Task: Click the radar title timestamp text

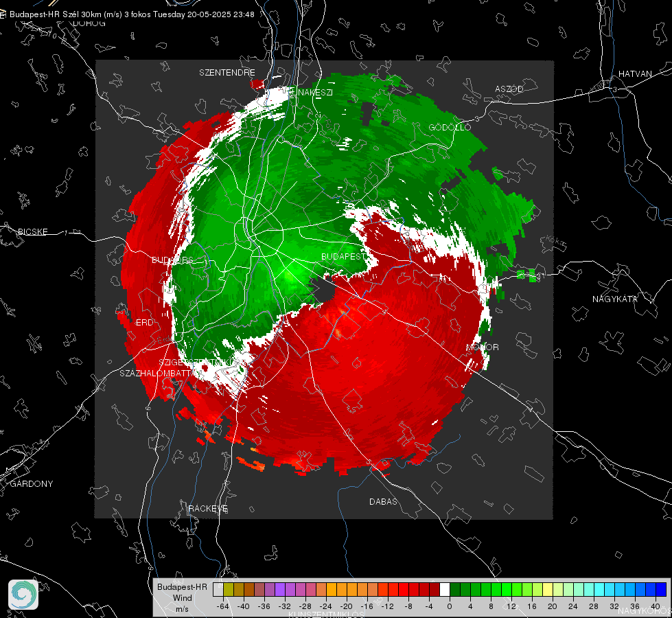Action: pyautogui.click(x=132, y=14)
